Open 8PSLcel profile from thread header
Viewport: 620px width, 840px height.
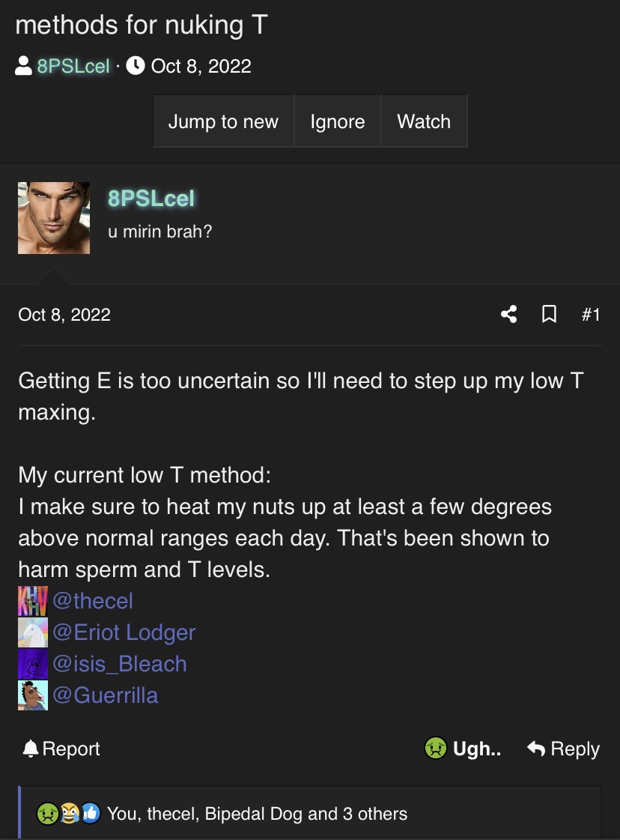(x=73, y=66)
